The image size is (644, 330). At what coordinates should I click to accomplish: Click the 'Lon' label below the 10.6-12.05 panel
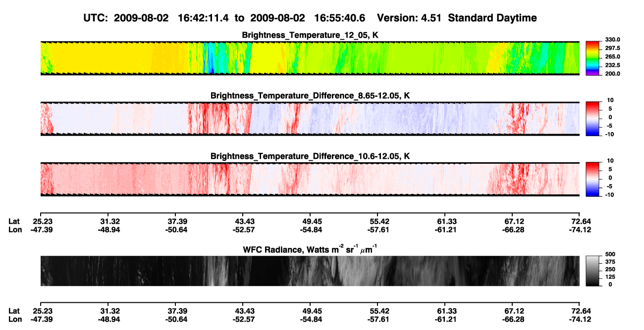click(x=15, y=229)
